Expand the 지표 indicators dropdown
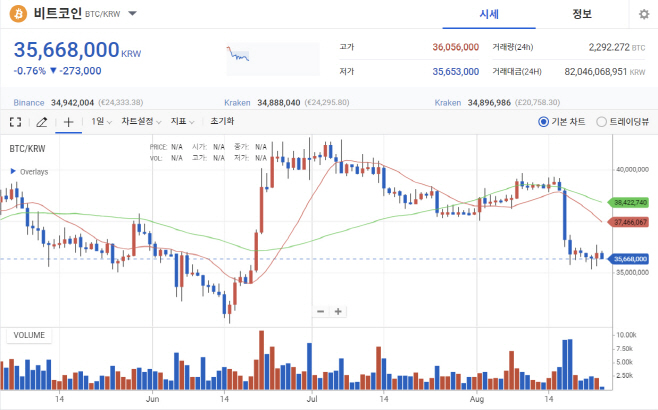This screenshot has height=410, width=658. (182, 122)
